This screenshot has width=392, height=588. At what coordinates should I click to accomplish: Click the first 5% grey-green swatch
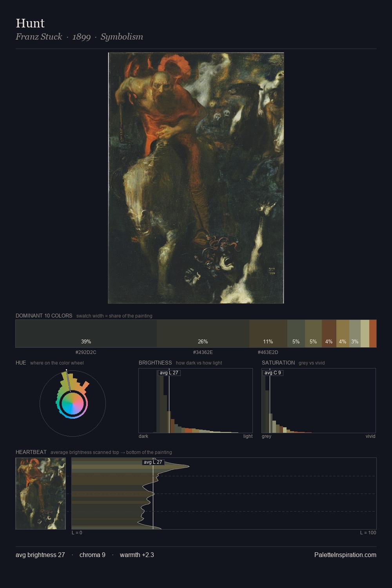[296, 334]
